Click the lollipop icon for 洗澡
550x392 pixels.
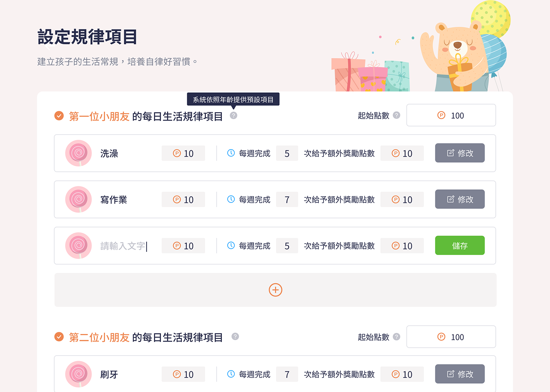[78, 153]
